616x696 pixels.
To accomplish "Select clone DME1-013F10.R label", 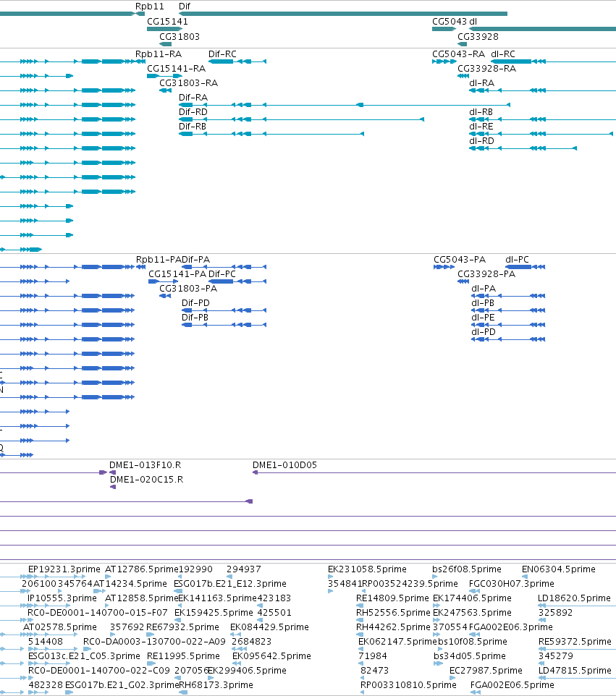I will coord(145,464).
